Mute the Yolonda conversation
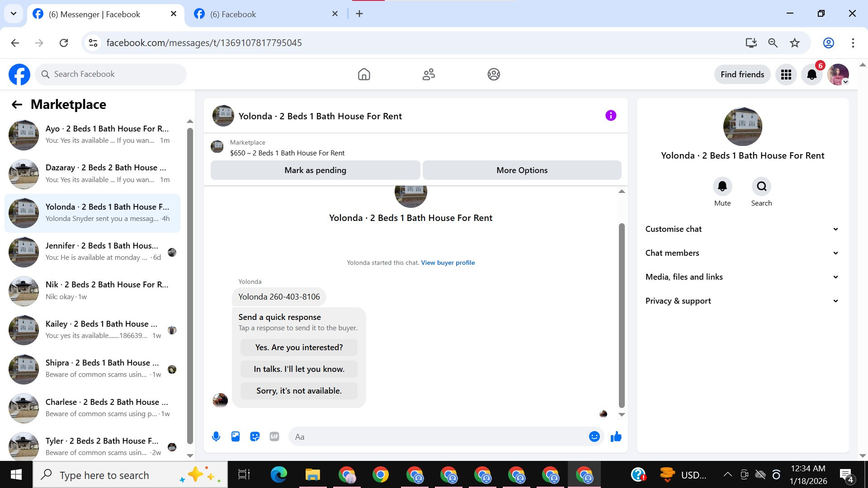Image resolution: width=868 pixels, height=488 pixels. click(722, 186)
